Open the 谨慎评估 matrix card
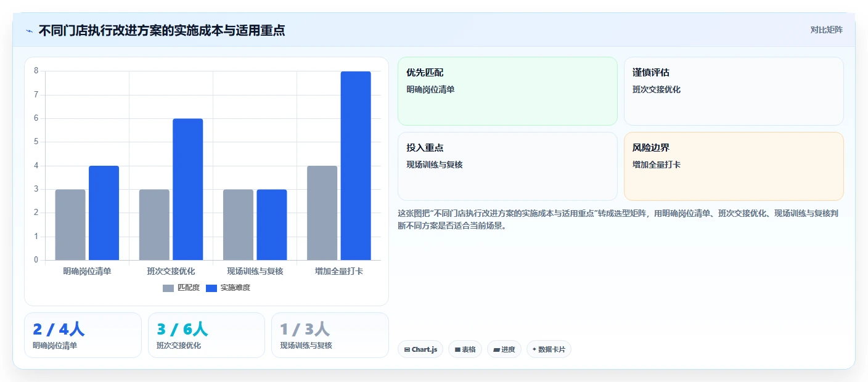The width and height of the screenshot is (868, 382). [734, 91]
